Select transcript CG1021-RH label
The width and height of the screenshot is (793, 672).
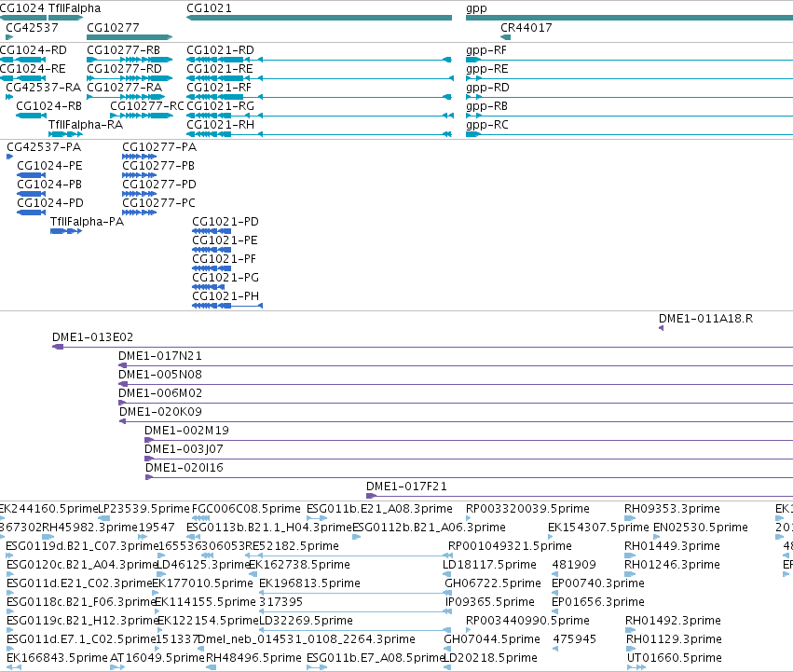tap(221, 125)
